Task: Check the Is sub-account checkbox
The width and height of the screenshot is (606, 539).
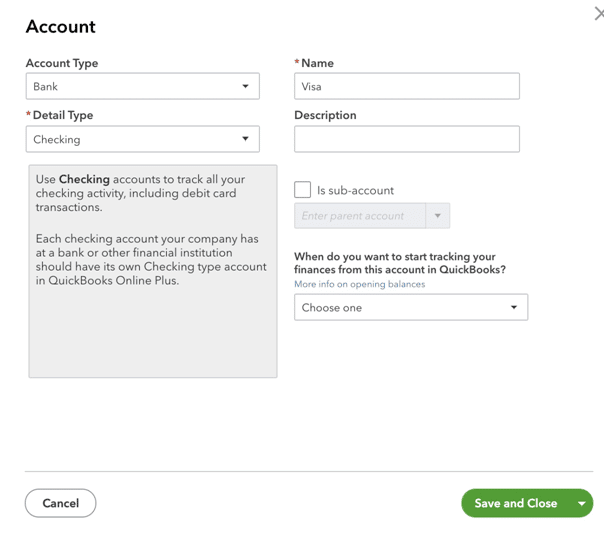Action: click(302, 190)
